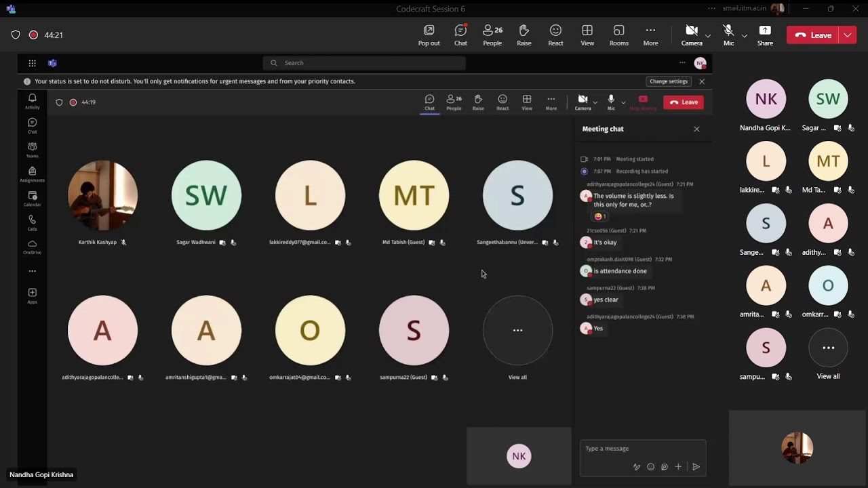Open emoji picker in message box
This screenshot has width=868, height=488.
(x=650, y=466)
